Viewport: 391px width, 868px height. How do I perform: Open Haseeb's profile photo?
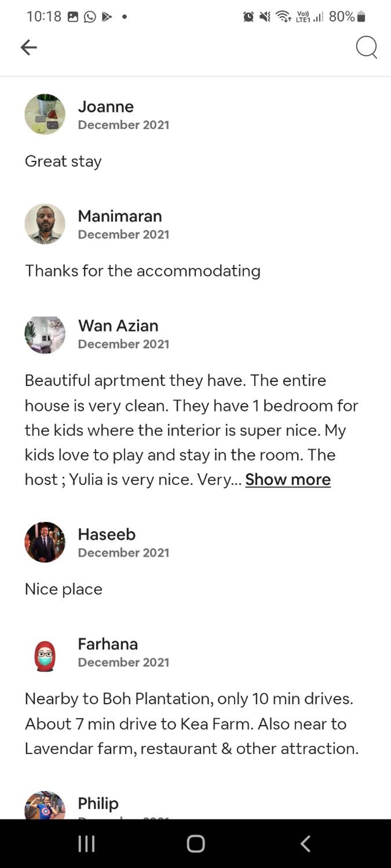pos(45,542)
